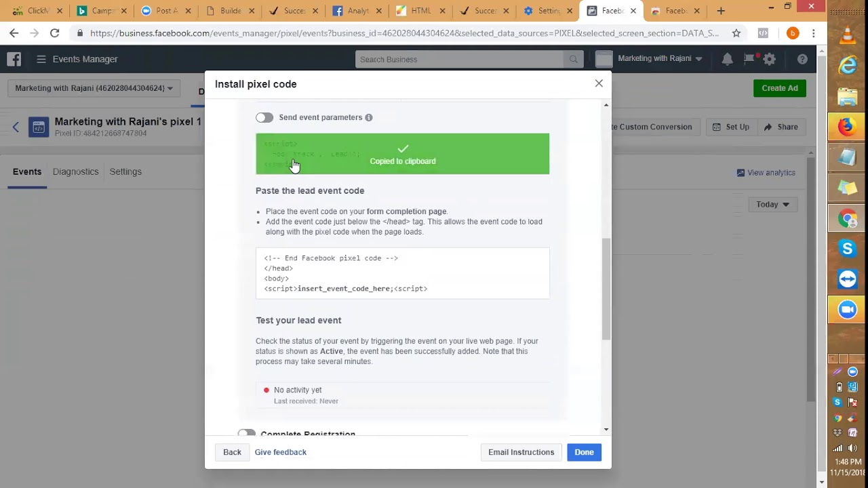The image size is (868, 488).
Task: Open Skype from the taskbar
Action: click(847, 249)
